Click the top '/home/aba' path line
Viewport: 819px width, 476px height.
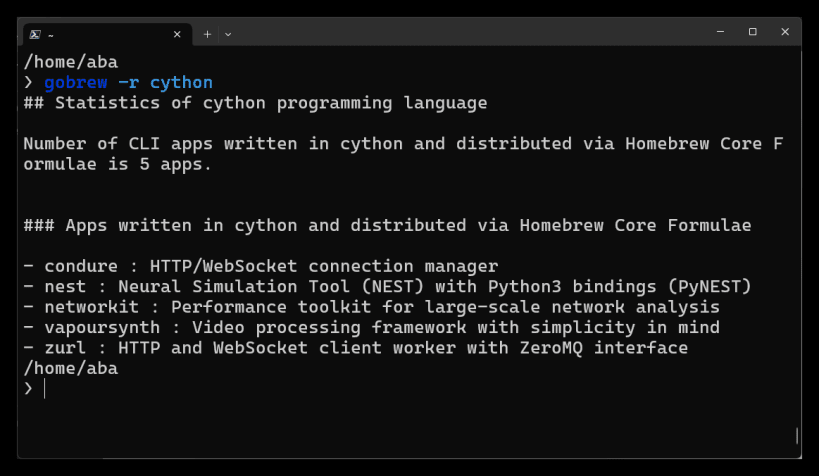tap(71, 62)
